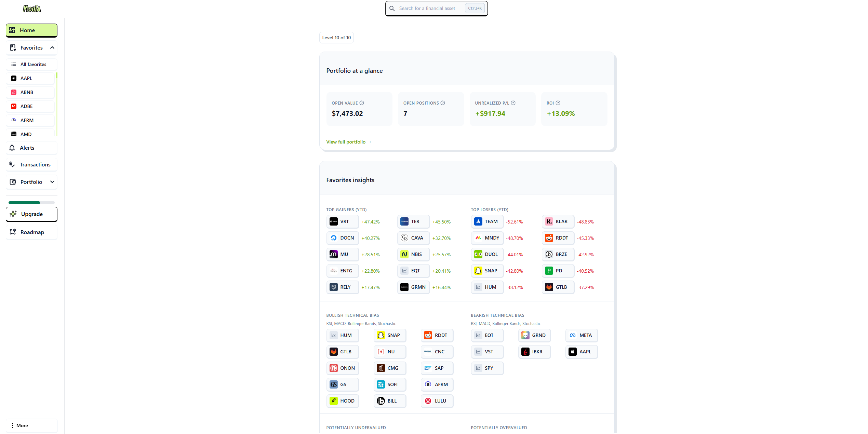Open All favorites list
This screenshot has height=434, width=868.
pos(31,64)
